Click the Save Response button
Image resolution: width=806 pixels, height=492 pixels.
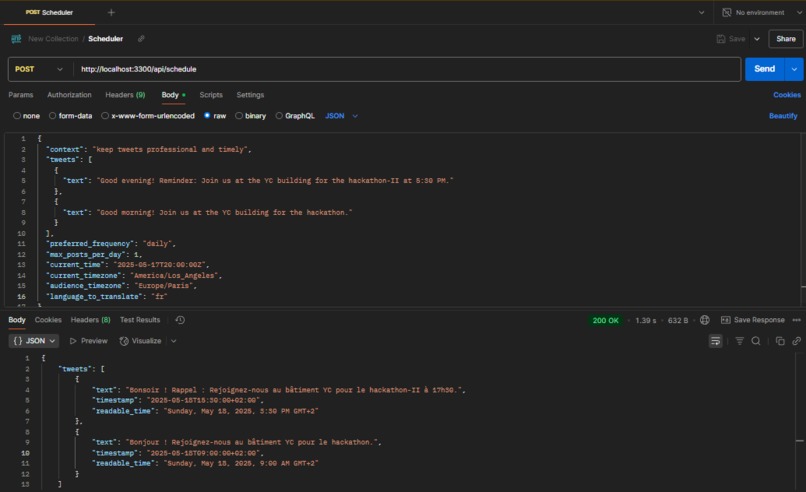753,320
